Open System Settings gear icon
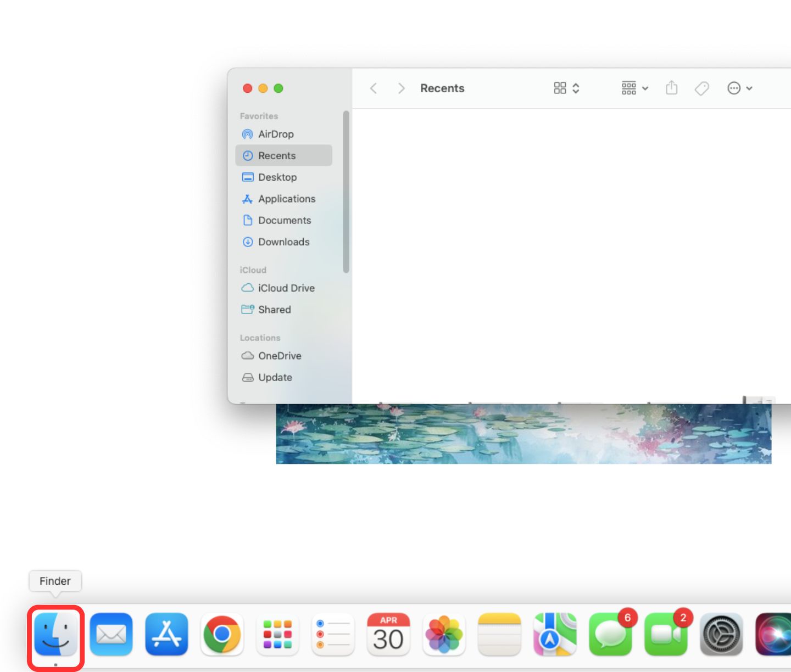 [x=721, y=635]
